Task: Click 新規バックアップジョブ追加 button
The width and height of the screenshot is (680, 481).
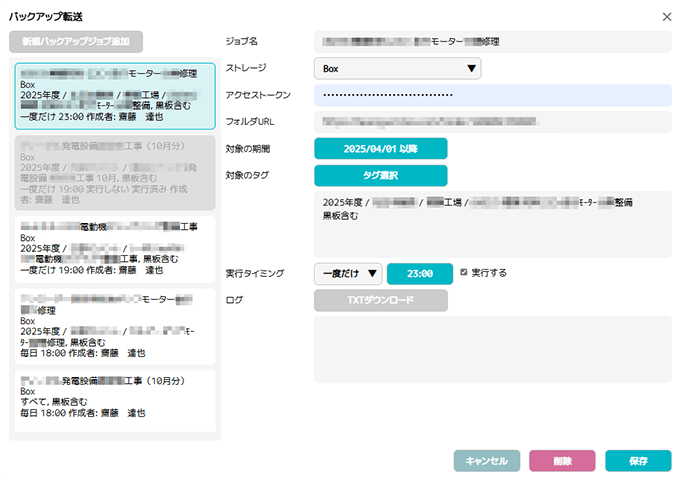Action: pos(76,42)
